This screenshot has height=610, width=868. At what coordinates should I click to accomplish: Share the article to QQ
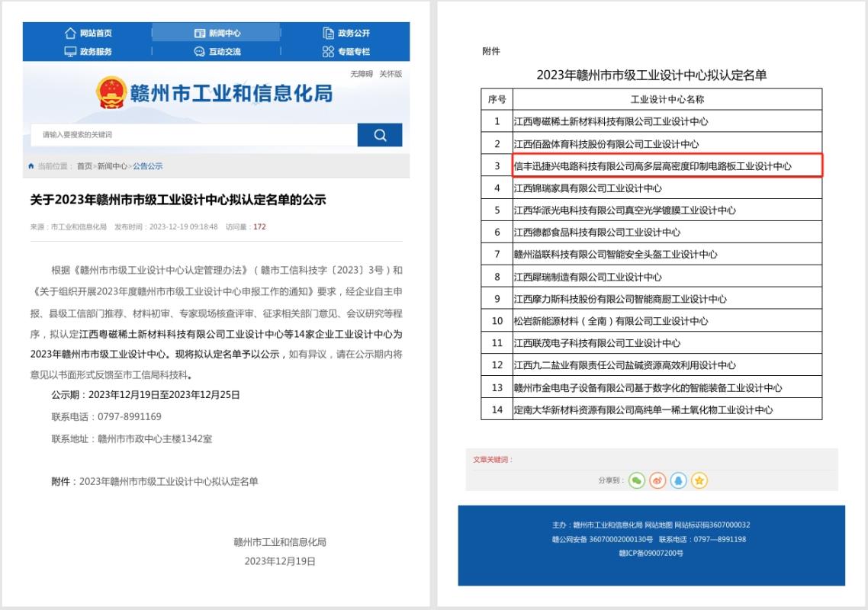point(678,480)
